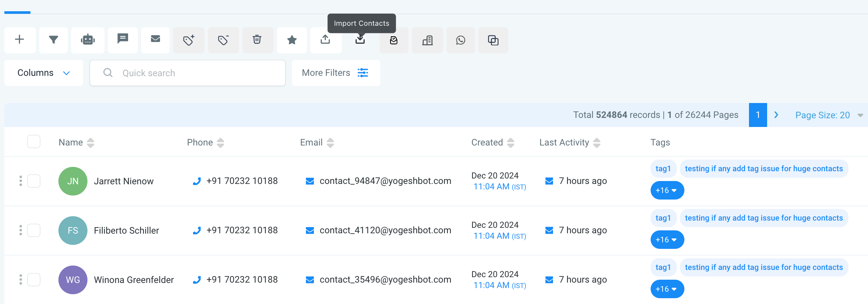Click phone icon beside Jarrett Nienow's number
868x304 pixels.
pos(197,181)
